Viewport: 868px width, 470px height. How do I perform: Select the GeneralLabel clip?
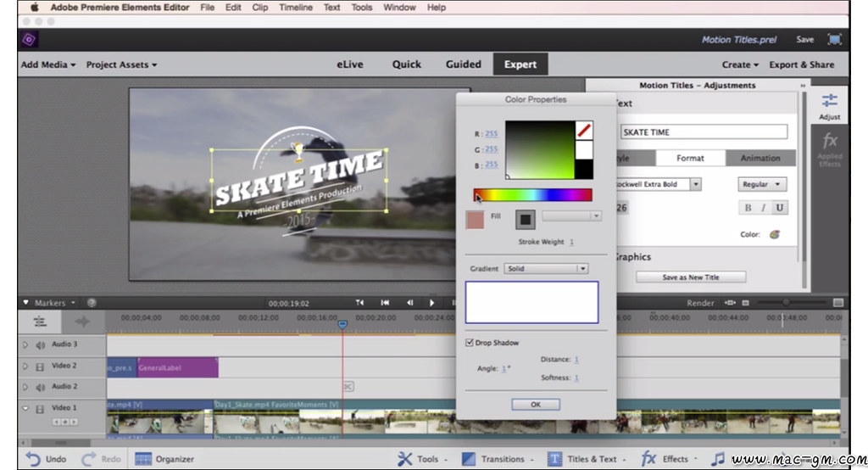click(177, 367)
